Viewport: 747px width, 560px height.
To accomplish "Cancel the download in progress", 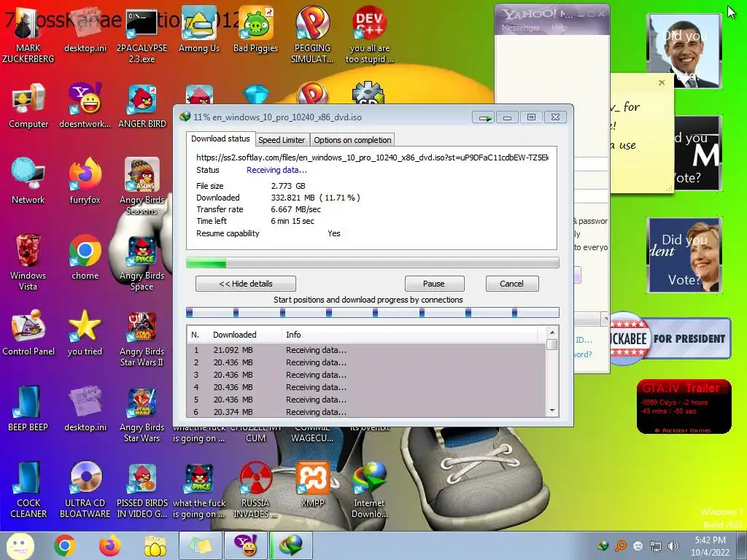I will (x=511, y=284).
